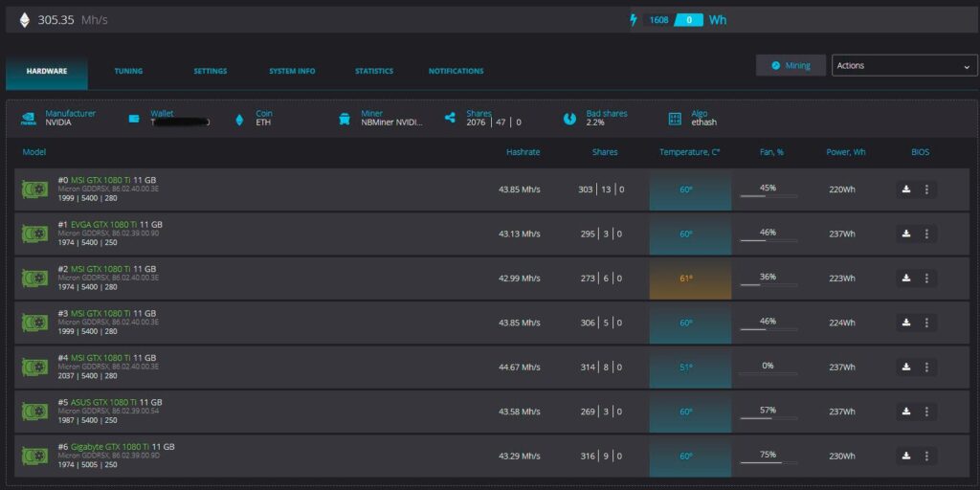The image size is (980, 490).
Task: Open the System Info tab
Action: tap(293, 71)
